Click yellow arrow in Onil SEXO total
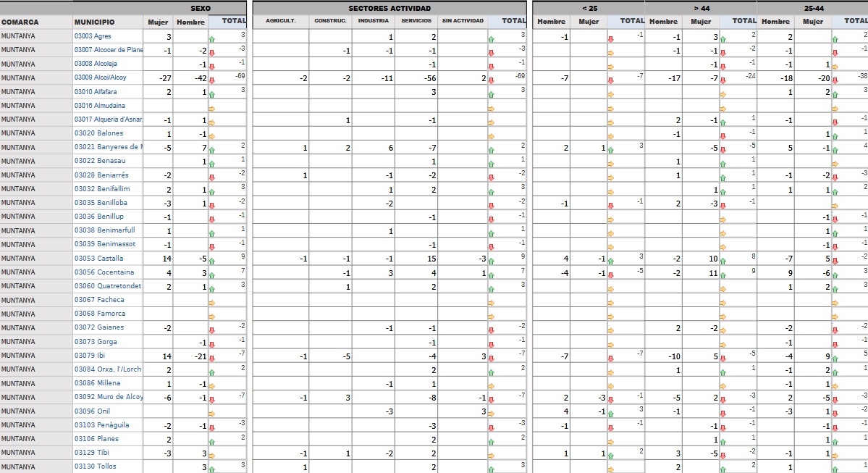Screen dimensions: 868x473 (212, 414)
